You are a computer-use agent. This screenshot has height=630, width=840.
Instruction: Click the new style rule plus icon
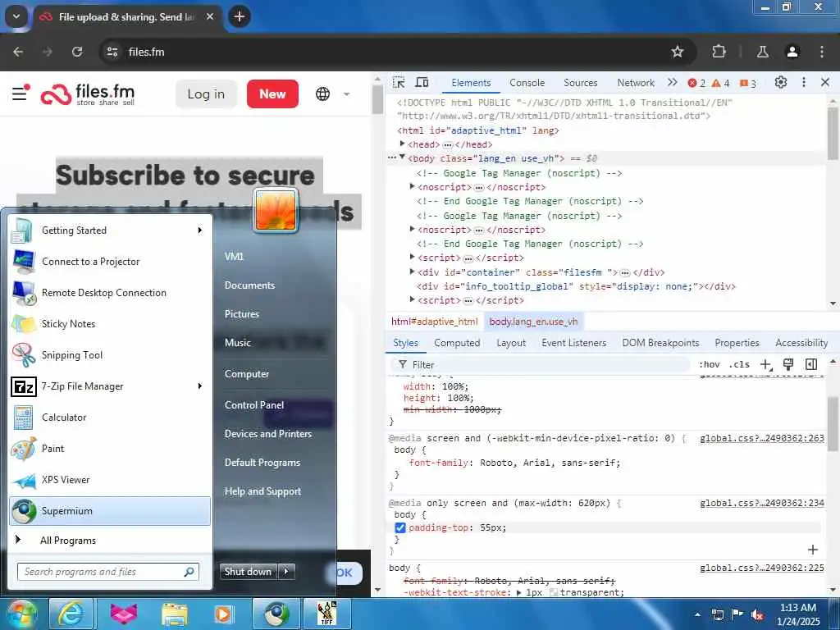766,365
